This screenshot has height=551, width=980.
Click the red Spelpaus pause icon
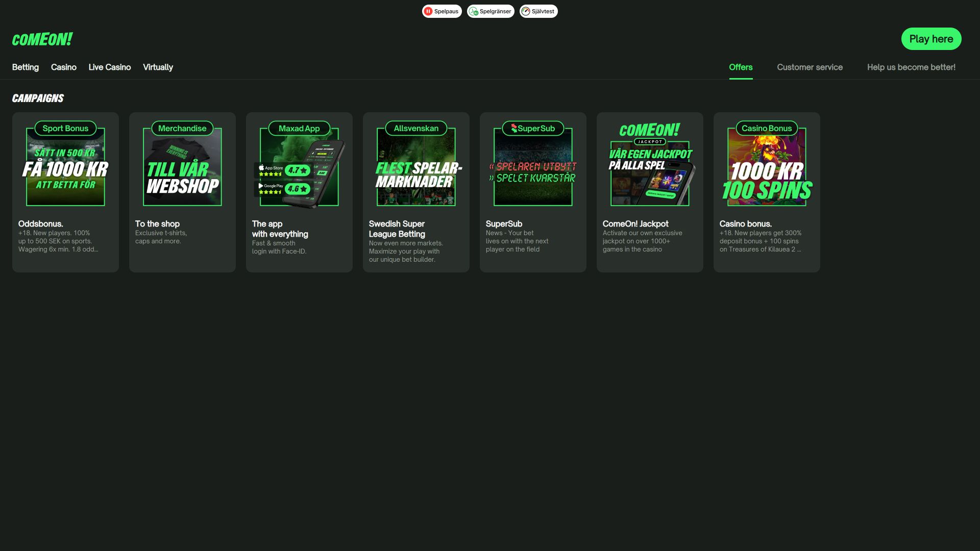tap(428, 11)
